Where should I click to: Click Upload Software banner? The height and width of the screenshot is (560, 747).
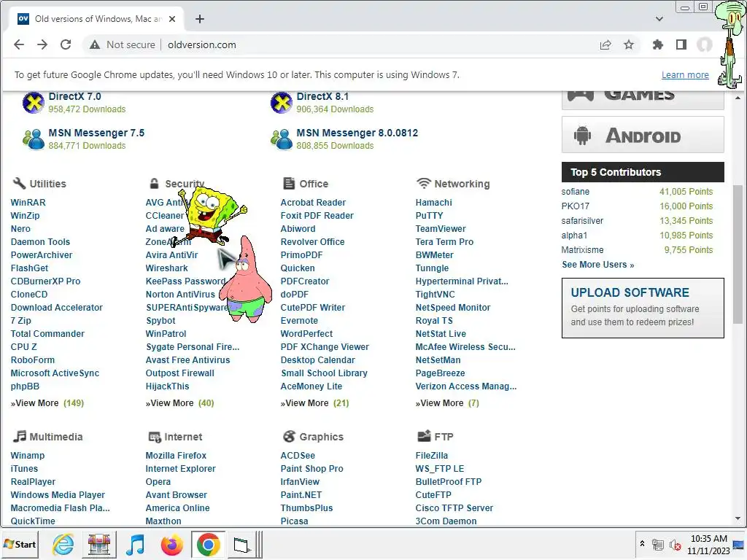click(643, 308)
